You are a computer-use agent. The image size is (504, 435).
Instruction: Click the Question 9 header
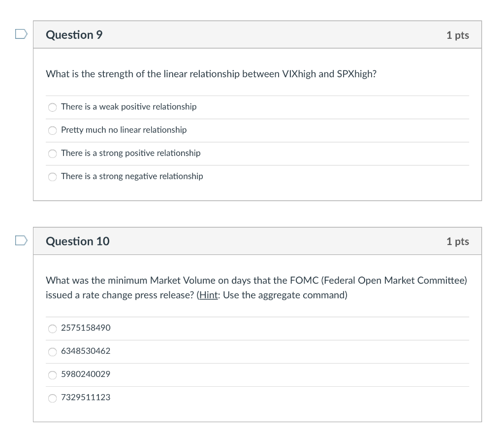click(x=74, y=34)
